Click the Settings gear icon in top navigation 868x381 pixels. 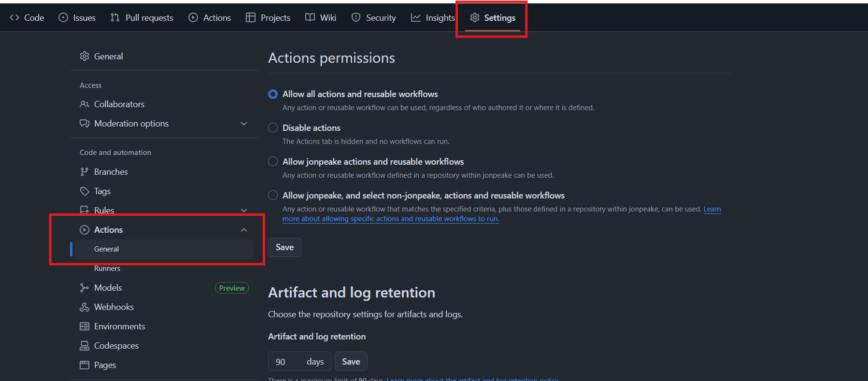[475, 18]
